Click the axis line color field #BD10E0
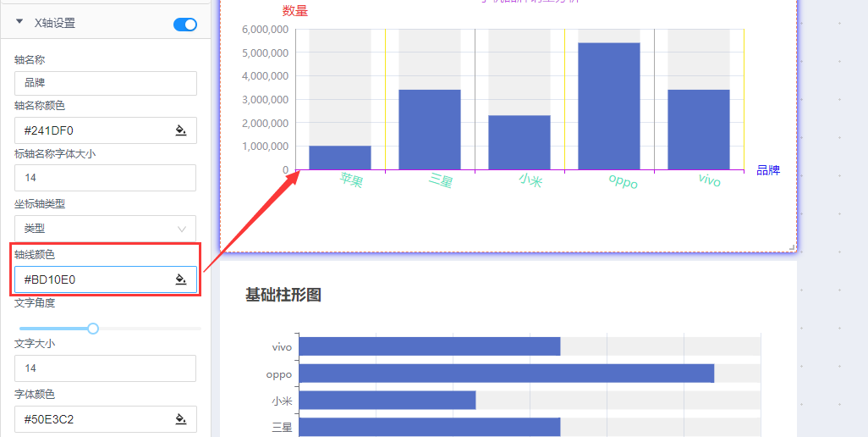The image size is (868, 437). coord(105,279)
